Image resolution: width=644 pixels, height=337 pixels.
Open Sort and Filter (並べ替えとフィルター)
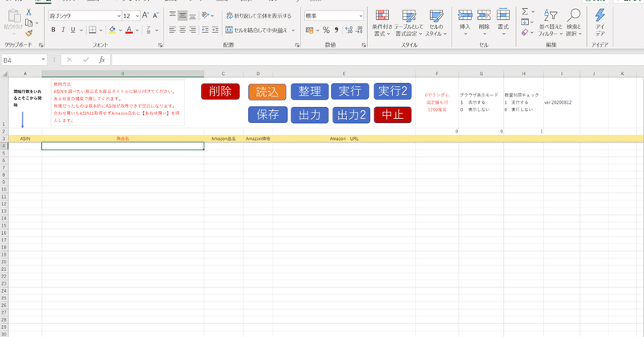click(551, 23)
